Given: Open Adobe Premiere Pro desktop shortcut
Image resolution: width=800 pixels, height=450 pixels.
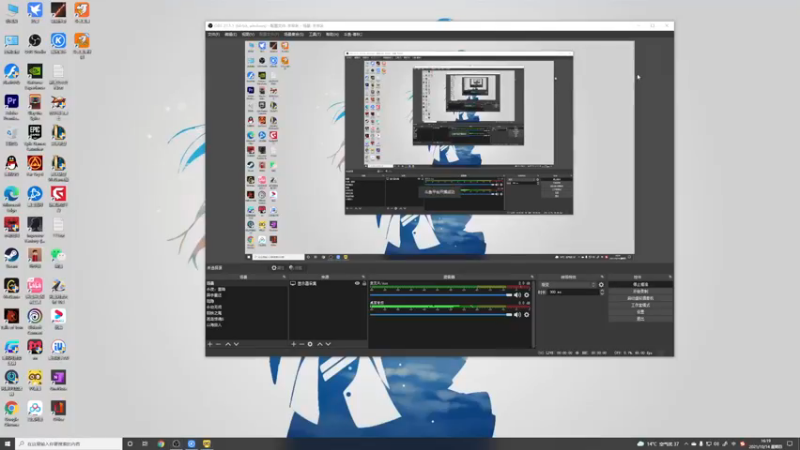Looking at the screenshot, I should [x=11, y=107].
